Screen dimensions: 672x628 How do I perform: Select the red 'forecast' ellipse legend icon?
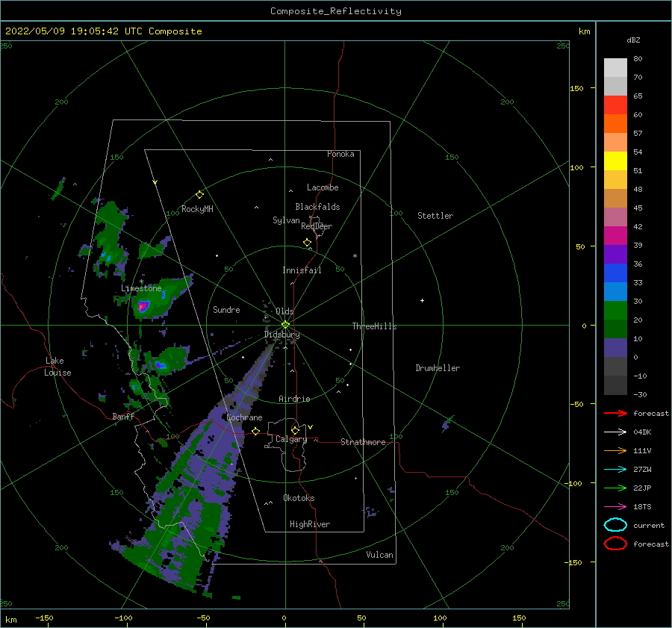click(615, 544)
